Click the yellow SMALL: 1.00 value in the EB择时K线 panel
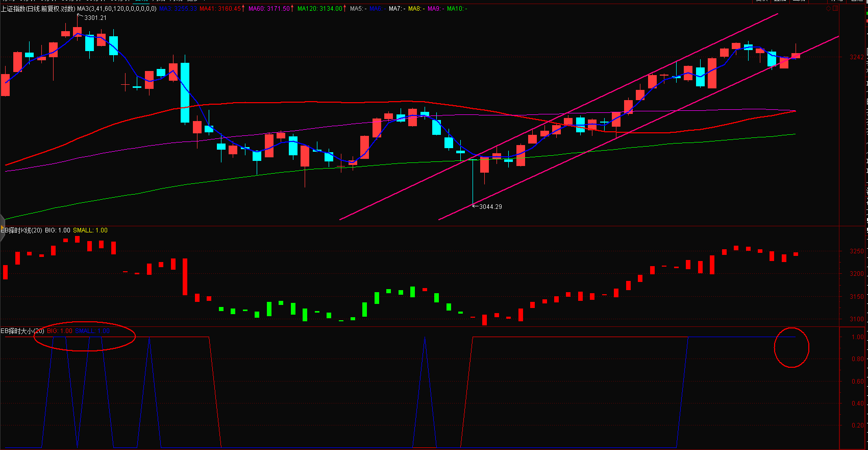Image resolution: width=868 pixels, height=450 pixels. point(90,230)
